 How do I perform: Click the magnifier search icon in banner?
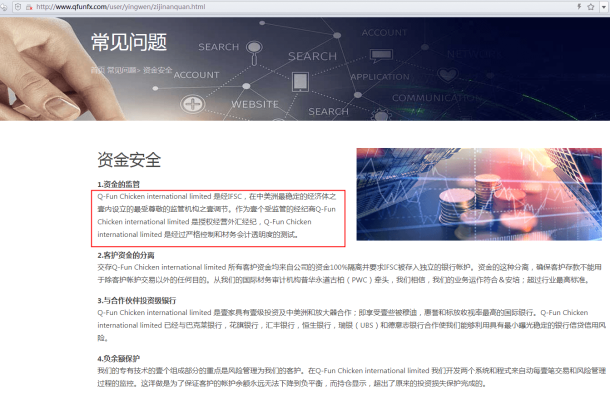[x=254, y=52]
